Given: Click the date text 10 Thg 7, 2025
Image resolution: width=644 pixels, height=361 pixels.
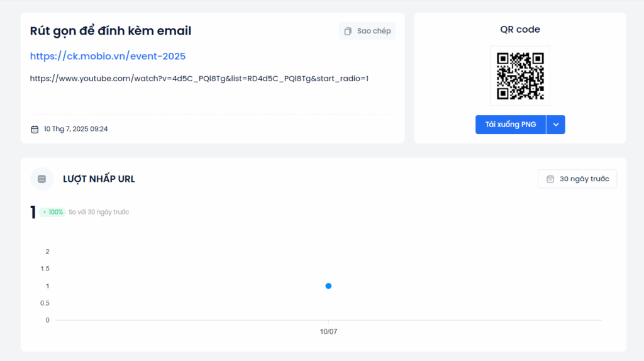Looking at the screenshot, I should pyautogui.click(x=75, y=129).
